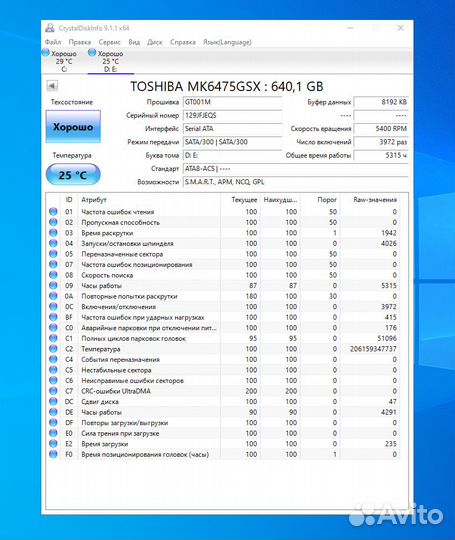Click status circle of attribute C6 row
This screenshot has height=540, width=455.
[53, 381]
